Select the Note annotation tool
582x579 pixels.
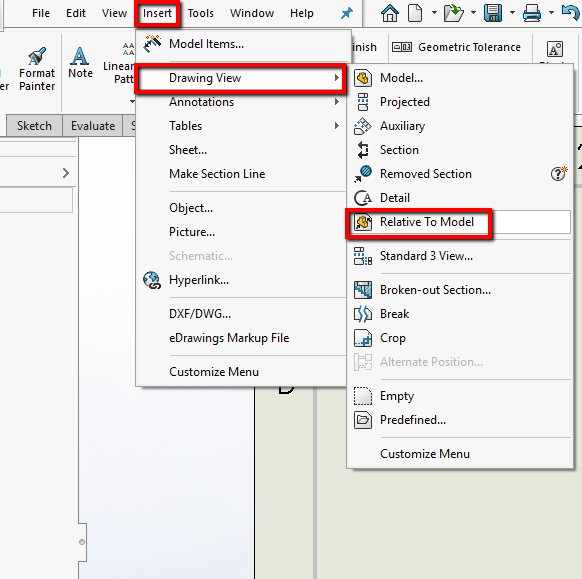pos(80,63)
